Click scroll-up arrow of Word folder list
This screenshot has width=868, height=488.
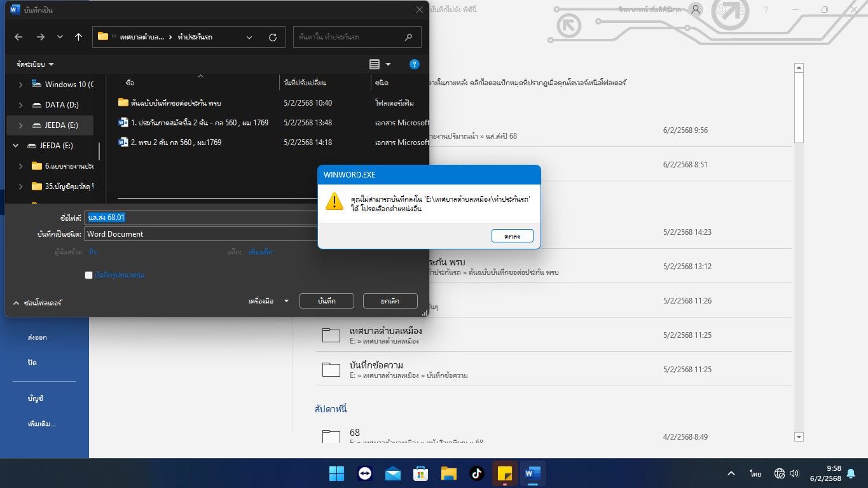coord(799,68)
